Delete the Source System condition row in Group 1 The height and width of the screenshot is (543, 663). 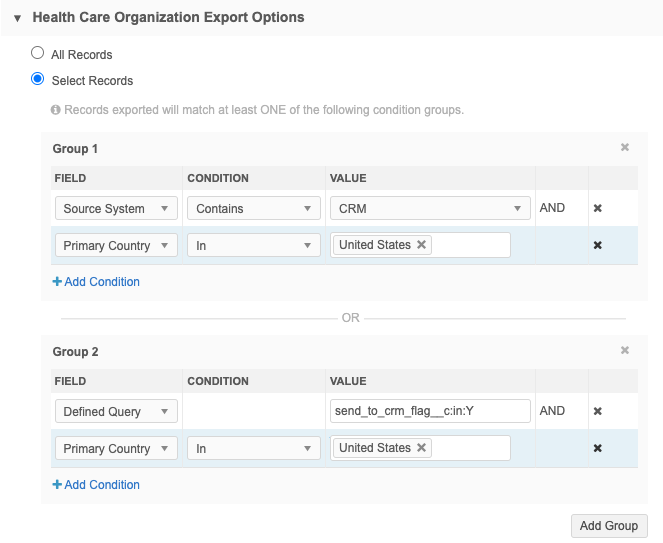coord(598,209)
